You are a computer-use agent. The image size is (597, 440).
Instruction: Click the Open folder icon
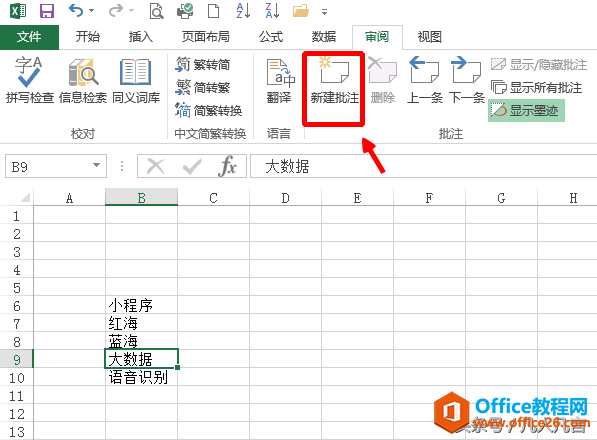pos(301,11)
